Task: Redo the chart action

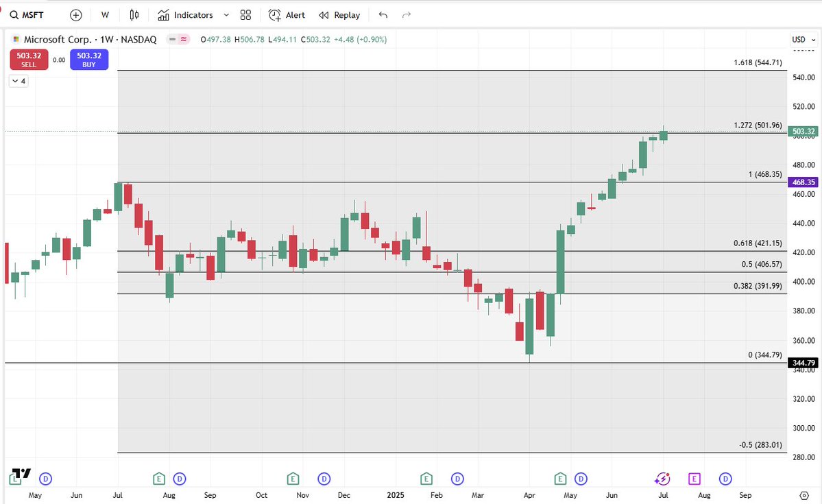Action: click(x=407, y=14)
